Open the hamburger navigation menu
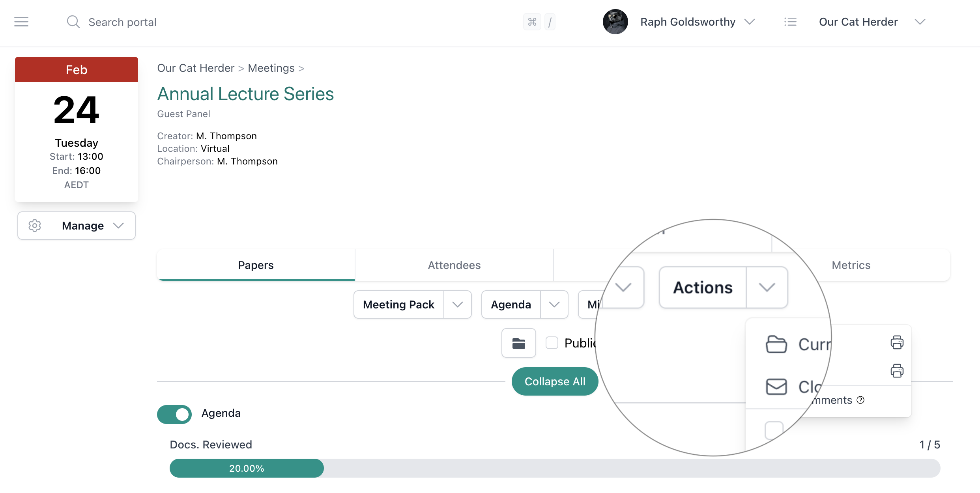The width and height of the screenshot is (980, 493). [21, 22]
